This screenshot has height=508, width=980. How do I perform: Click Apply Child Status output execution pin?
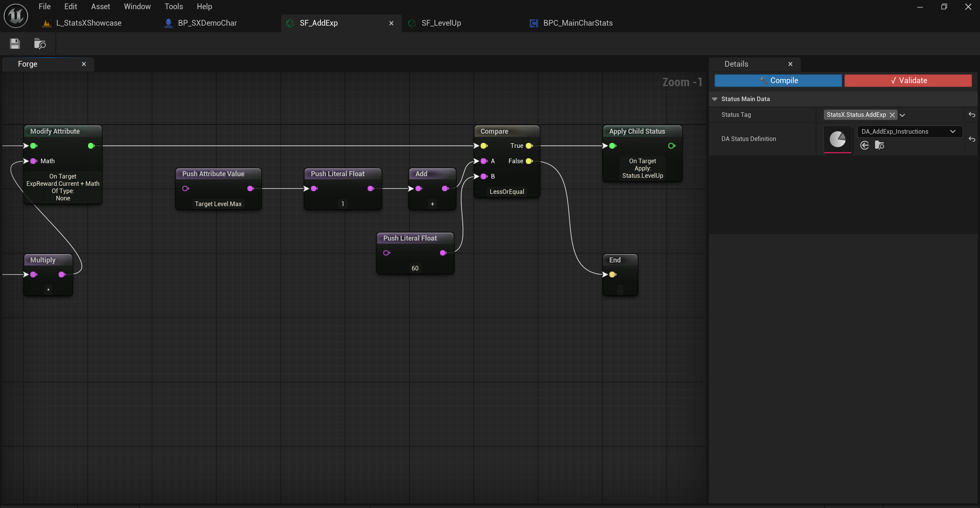tap(671, 146)
